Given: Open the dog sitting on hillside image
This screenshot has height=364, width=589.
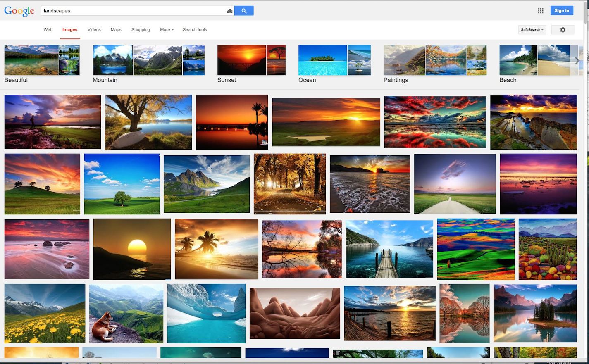Looking at the screenshot, I should 126,313.
